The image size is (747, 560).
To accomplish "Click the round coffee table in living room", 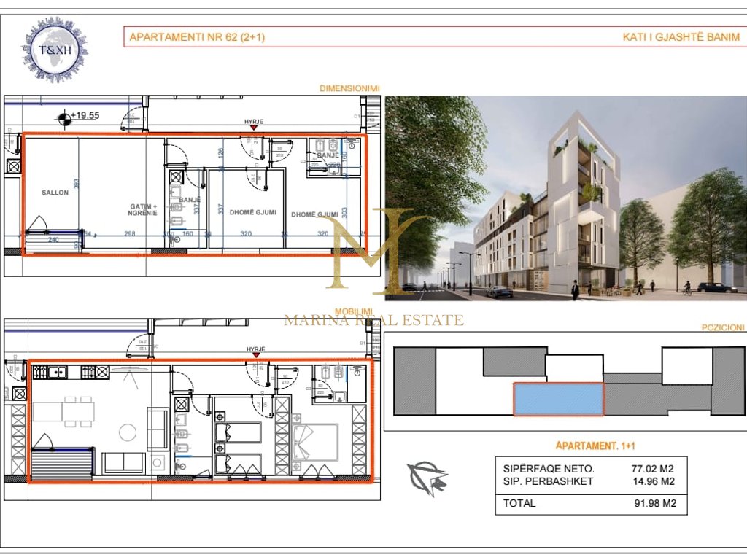I will pyautogui.click(x=128, y=432).
